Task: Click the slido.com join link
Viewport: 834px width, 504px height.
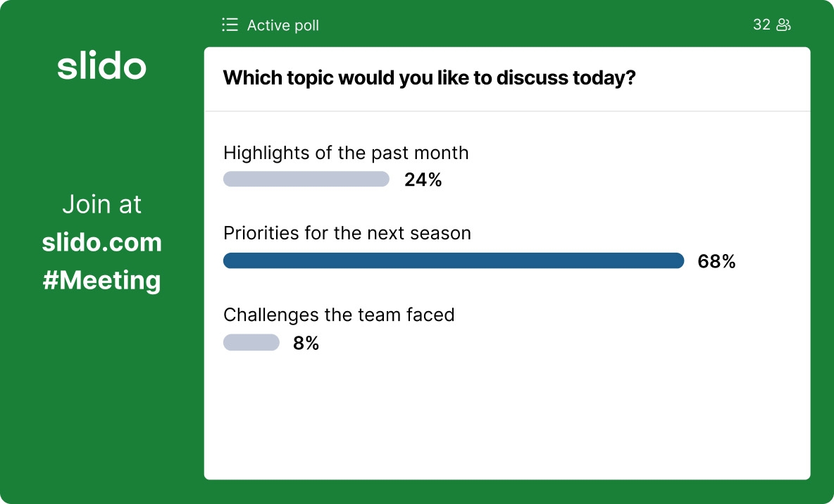Action: click(102, 243)
